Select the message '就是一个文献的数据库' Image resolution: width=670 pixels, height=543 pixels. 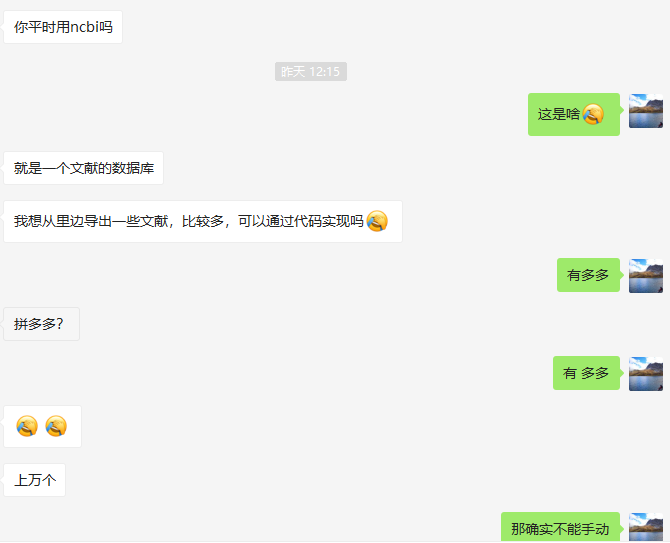coord(83,168)
